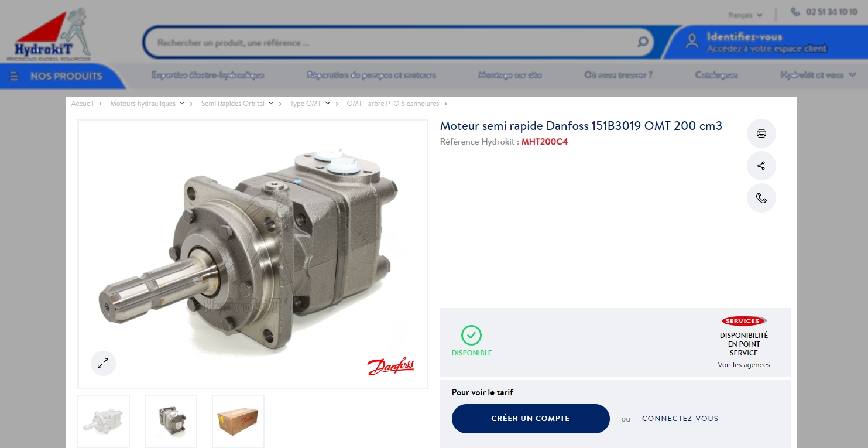Click the CONNECTEZ-VOUS link

[680, 419]
